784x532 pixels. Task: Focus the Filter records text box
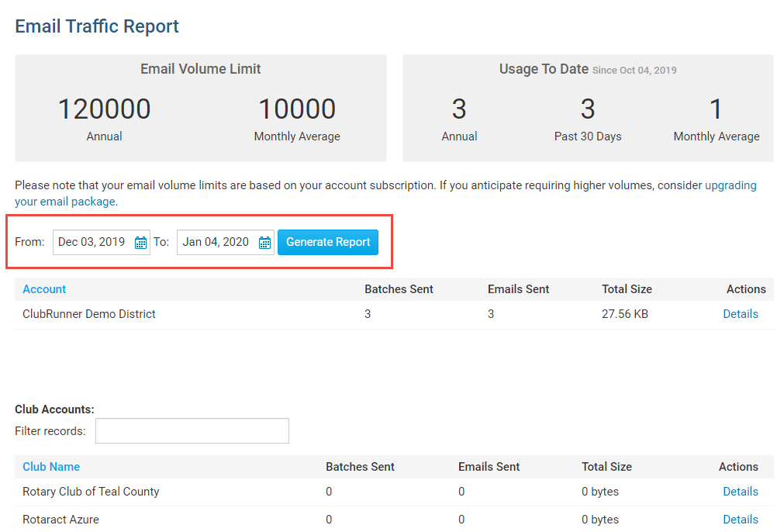(x=192, y=431)
